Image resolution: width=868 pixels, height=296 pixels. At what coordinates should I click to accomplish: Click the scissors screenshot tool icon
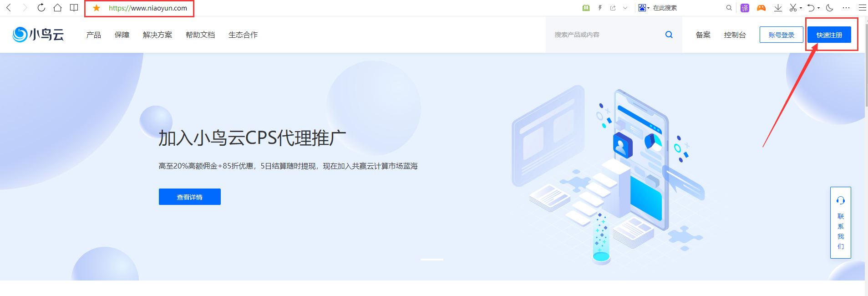click(x=793, y=8)
